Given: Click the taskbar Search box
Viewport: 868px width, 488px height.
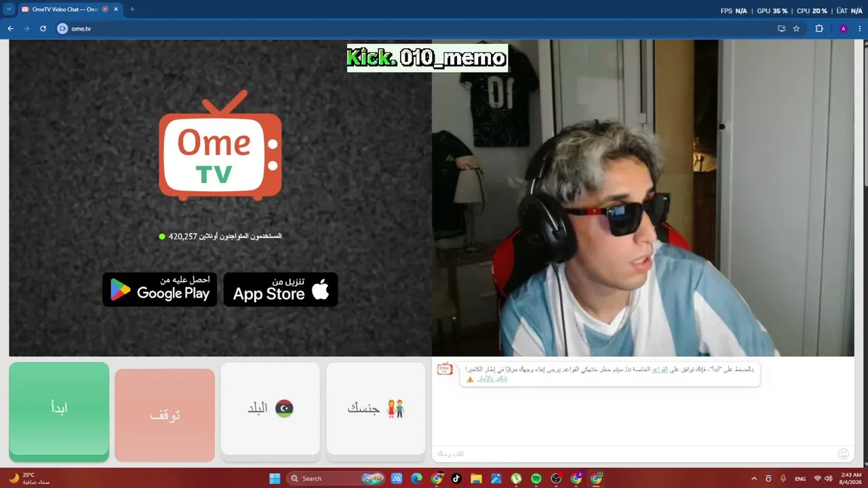Looking at the screenshot, I should click(x=337, y=479).
